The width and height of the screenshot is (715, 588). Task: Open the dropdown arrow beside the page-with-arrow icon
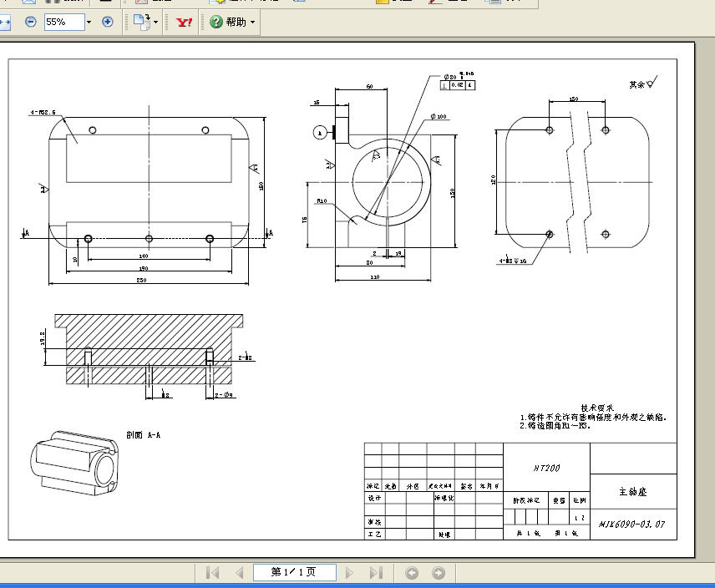(156, 22)
